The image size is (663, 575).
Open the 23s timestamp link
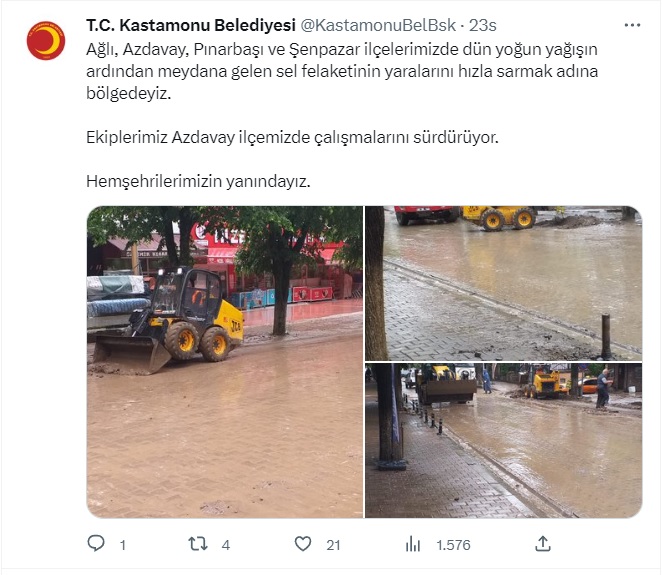pyautogui.click(x=482, y=25)
